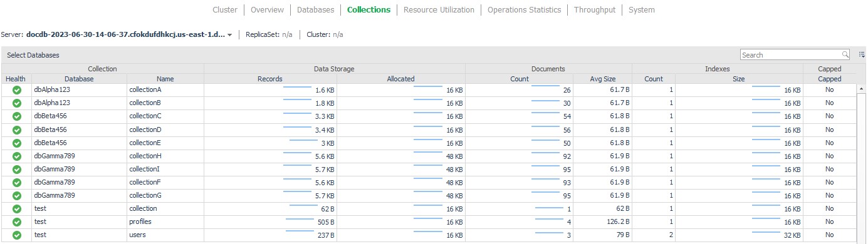
Task: Click the 3.3 KB records value
Action: click(x=325, y=117)
